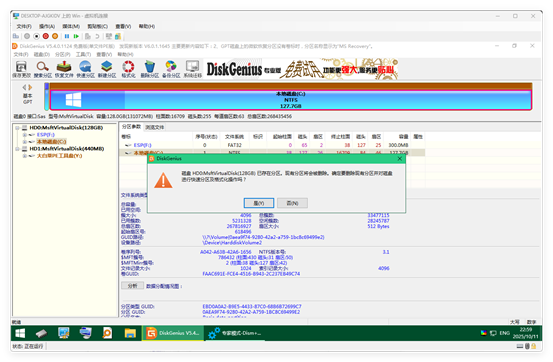
Task: Click the Ctrl+Alt+Del icon in VM toolbar
Action: click(x=16, y=36)
